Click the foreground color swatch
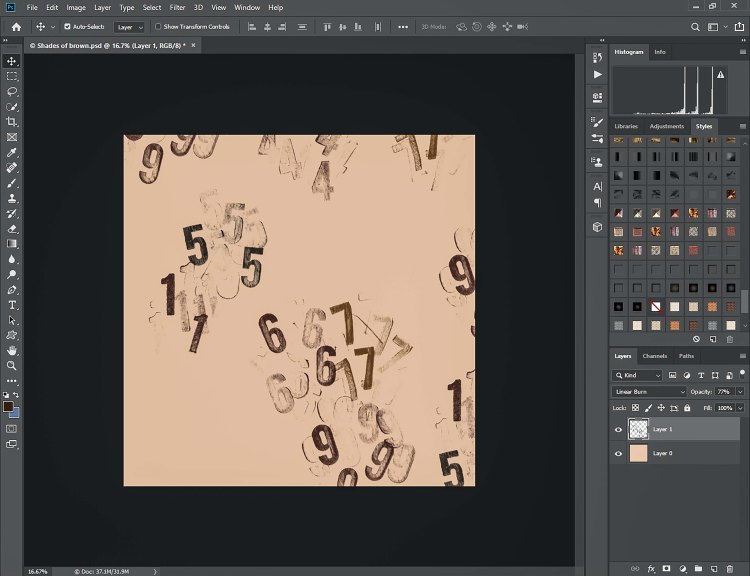The image size is (750, 576). pyautogui.click(x=8, y=407)
